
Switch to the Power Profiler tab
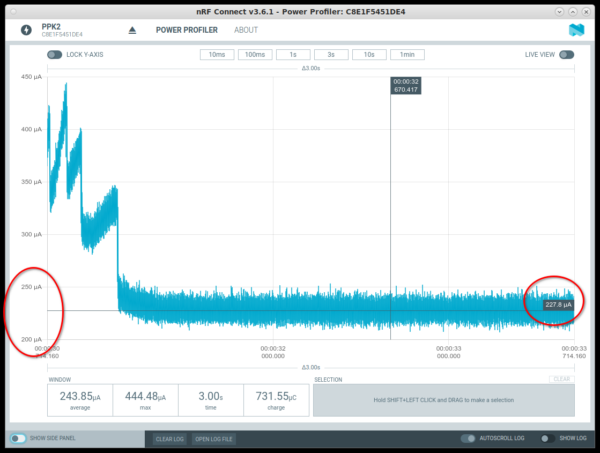[186, 30]
